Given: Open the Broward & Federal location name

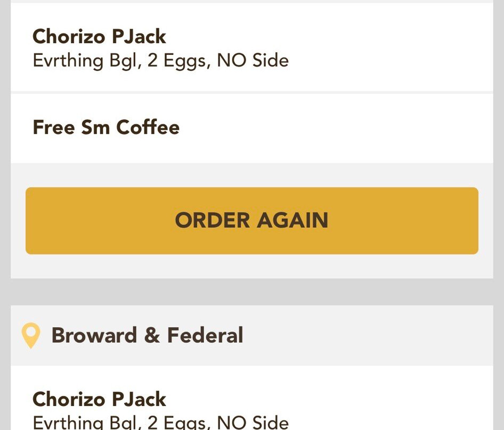Looking at the screenshot, I should pos(147,335).
